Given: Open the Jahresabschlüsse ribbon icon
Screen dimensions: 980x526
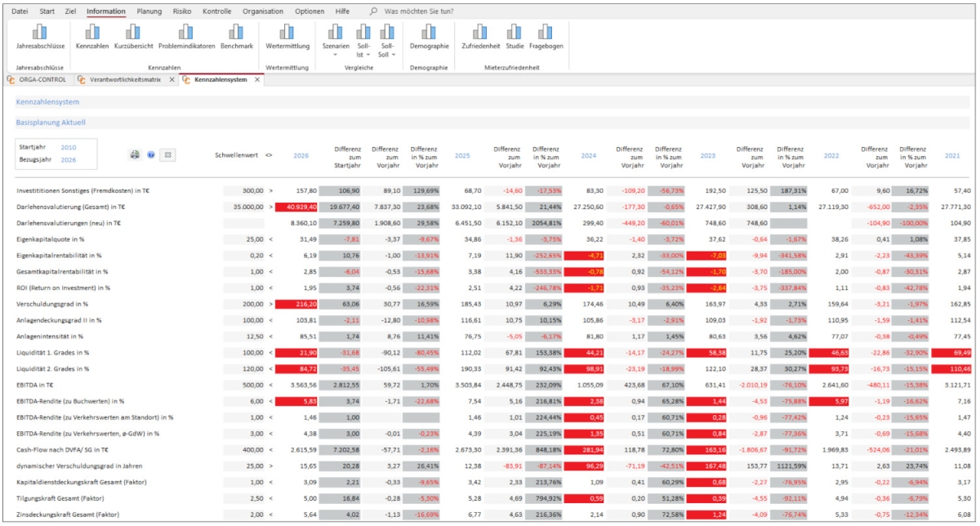Looking at the screenshot, I should [38, 33].
